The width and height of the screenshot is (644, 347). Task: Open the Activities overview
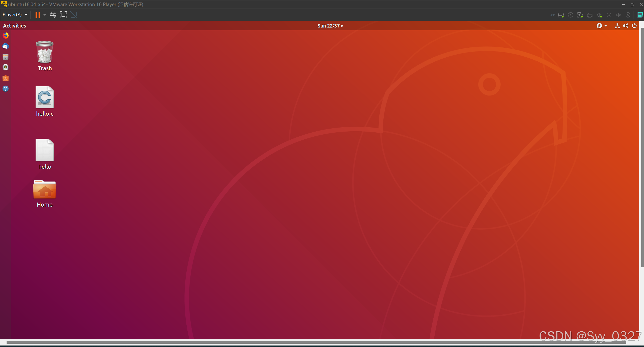click(x=14, y=26)
